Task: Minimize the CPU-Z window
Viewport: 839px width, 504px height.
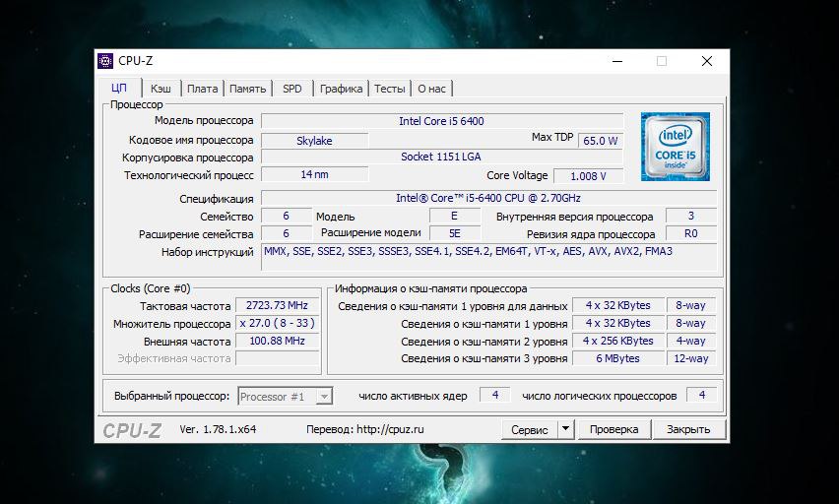Action: (617, 61)
